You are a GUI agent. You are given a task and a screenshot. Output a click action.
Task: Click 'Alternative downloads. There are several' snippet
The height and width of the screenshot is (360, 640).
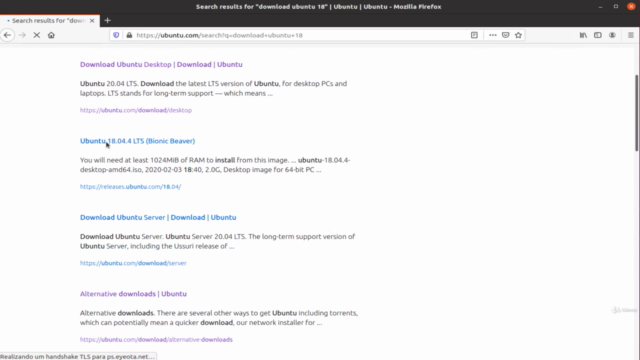pos(219,318)
